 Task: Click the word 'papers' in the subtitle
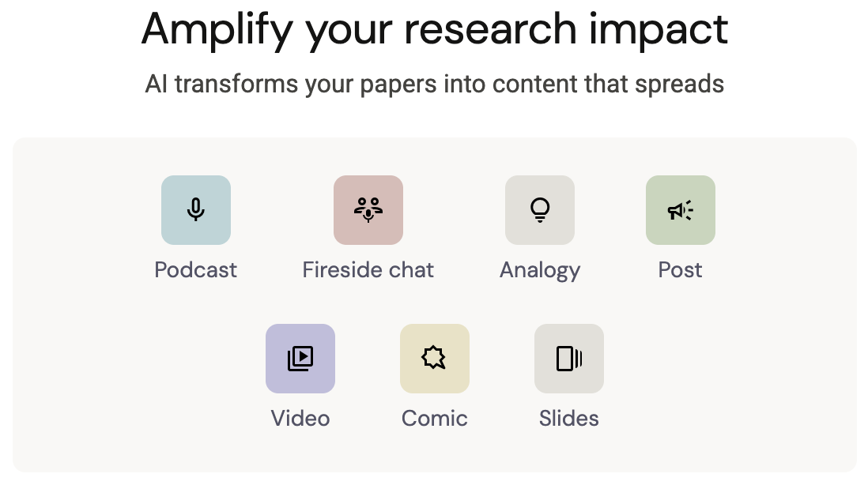pos(394,85)
